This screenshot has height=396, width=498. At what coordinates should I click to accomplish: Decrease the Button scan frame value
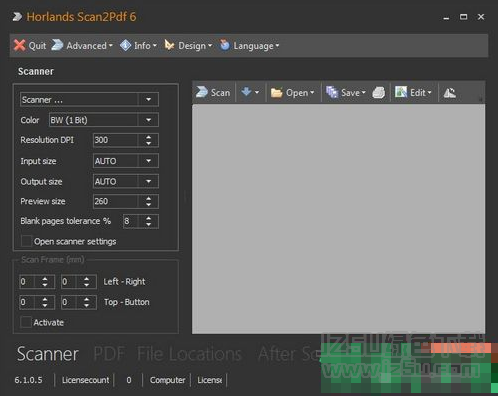(x=86, y=305)
